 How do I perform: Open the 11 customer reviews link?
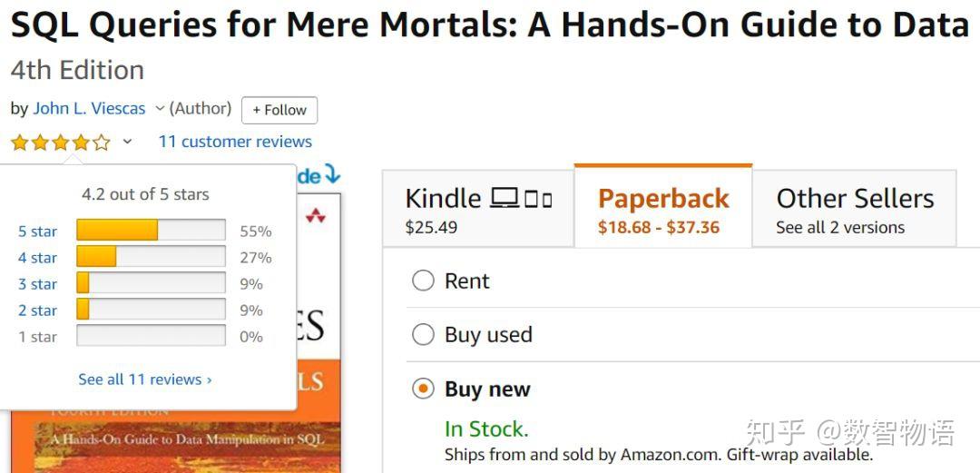click(x=235, y=142)
